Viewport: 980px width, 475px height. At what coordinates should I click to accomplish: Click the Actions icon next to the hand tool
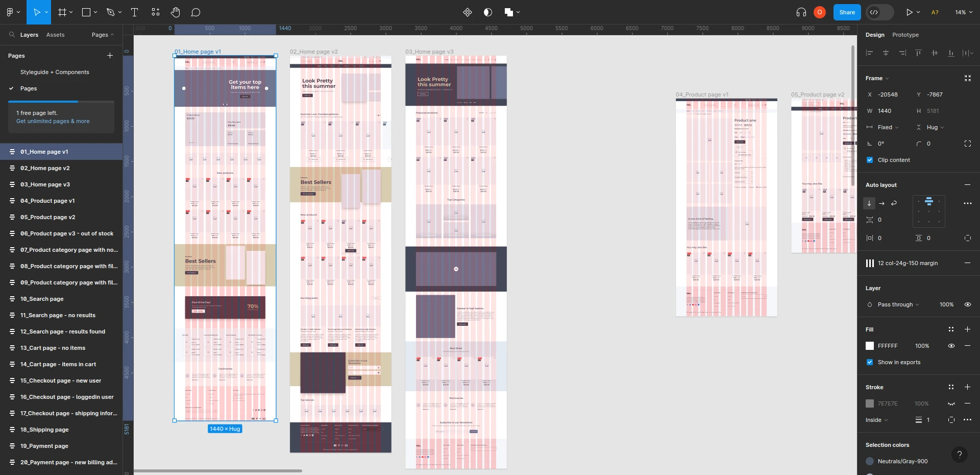pyautogui.click(x=156, y=12)
